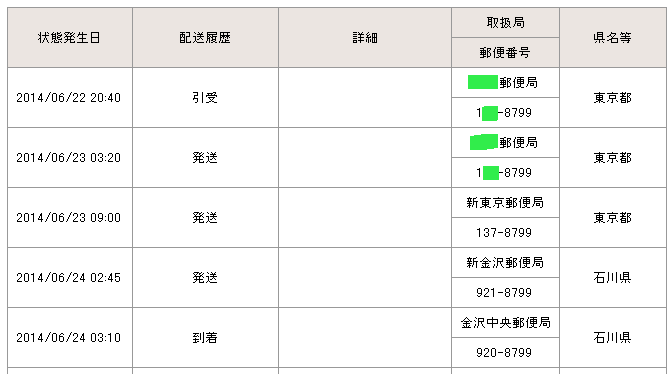This screenshot has width=672, height=374.
Task: Click the 新金沢郵便局 office name
Action: pos(505,263)
